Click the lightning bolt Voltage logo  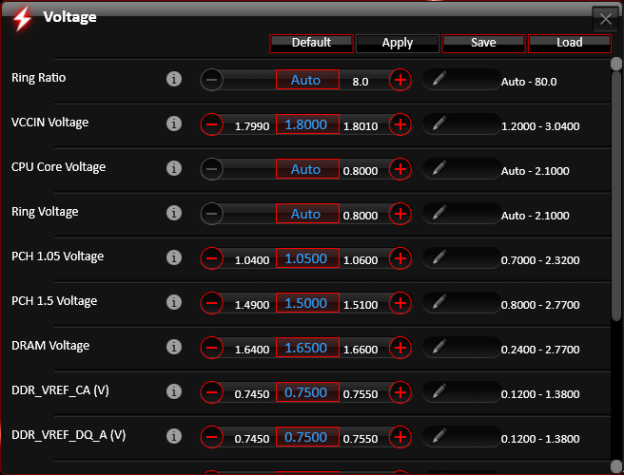[22, 19]
